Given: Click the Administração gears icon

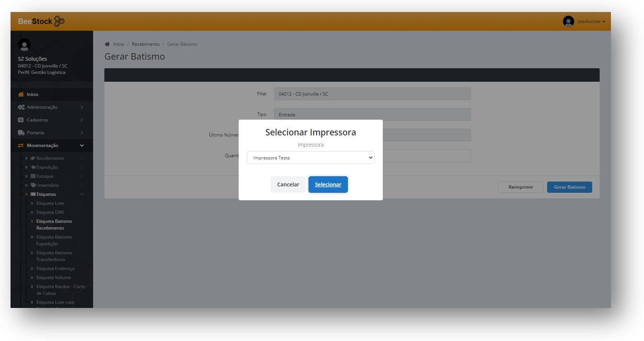Looking at the screenshot, I should [x=21, y=107].
